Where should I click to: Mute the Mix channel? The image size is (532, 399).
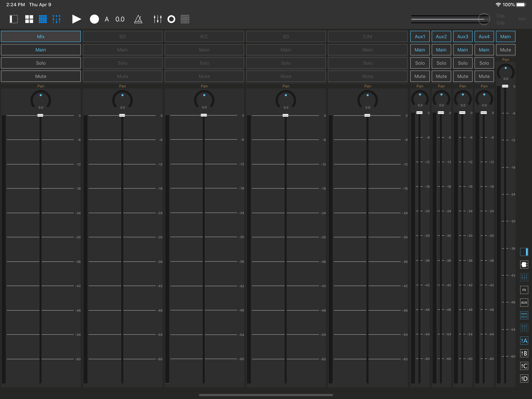coord(41,76)
